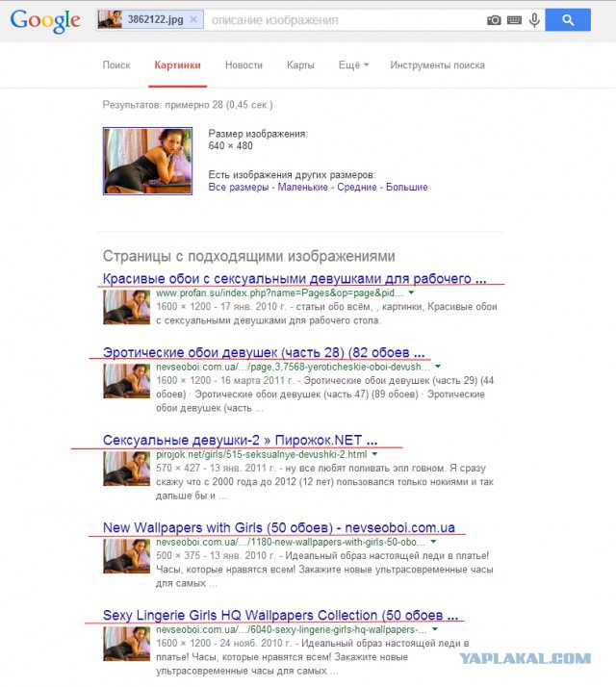Open the Карты tab

(300, 65)
